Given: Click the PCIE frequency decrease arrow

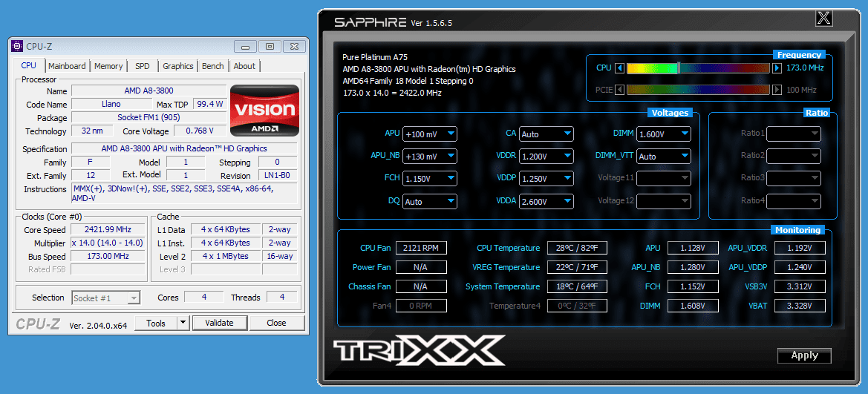Looking at the screenshot, I should click(620, 90).
